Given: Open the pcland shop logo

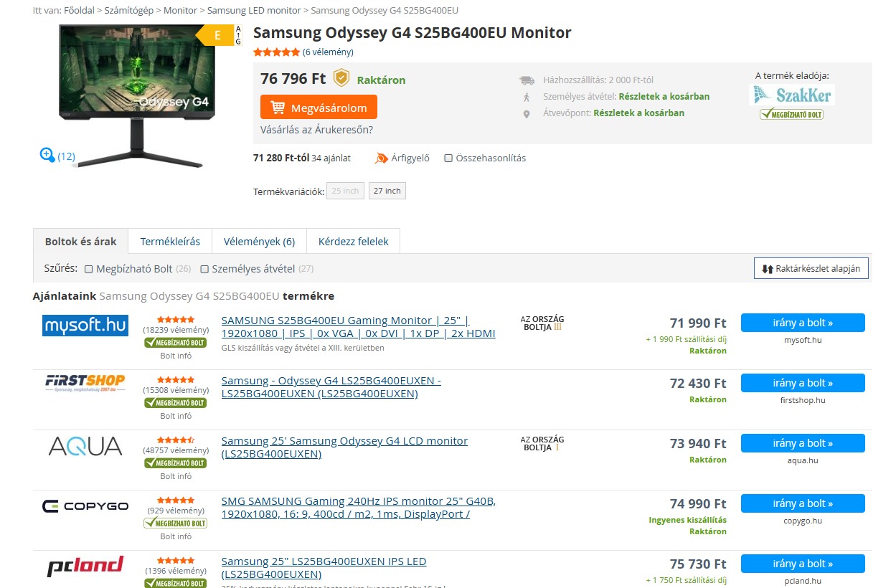Looking at the screenshot, I should (x=85, y=566).
